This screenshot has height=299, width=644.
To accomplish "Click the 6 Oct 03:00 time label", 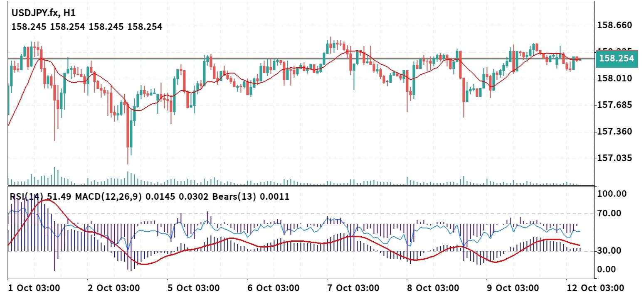I will [274, 288].
